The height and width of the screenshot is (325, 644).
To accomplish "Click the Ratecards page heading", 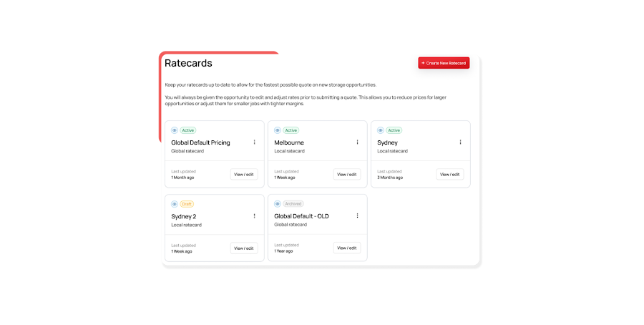I will (188, 63).
